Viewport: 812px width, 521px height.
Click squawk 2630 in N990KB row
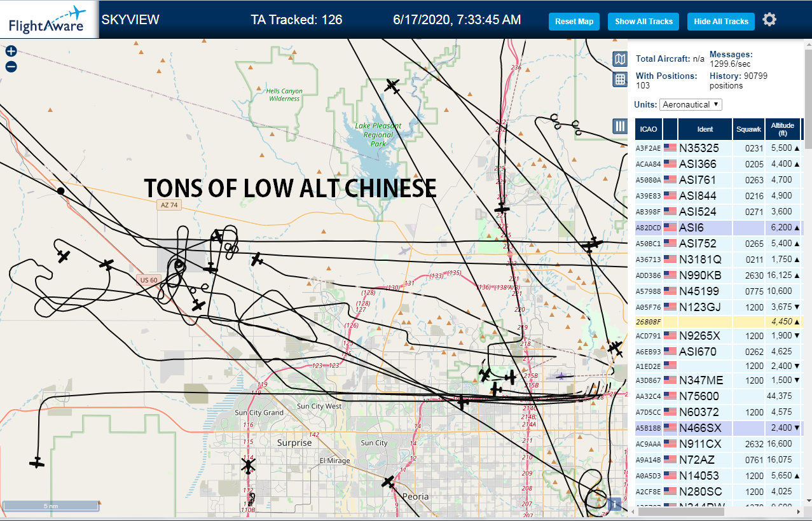tap(754, 275)
